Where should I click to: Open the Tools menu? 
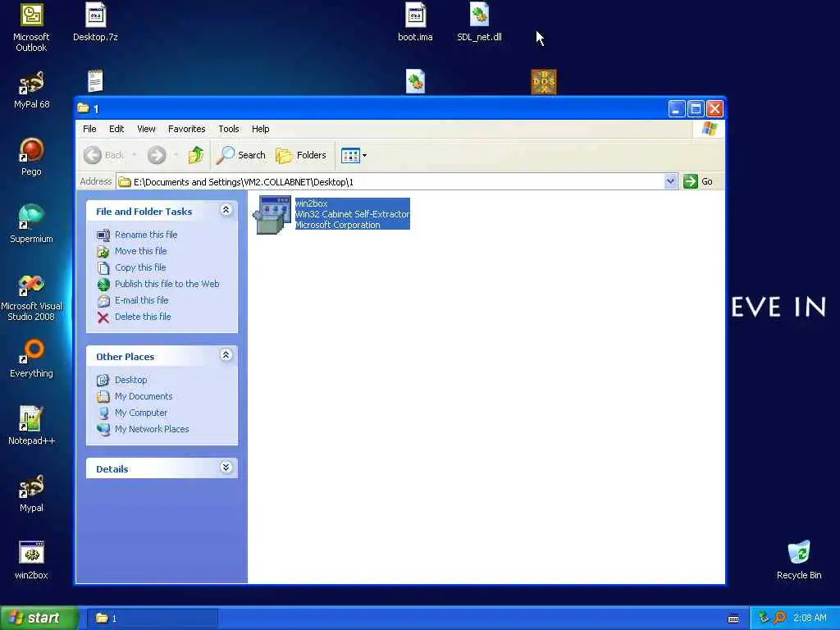(229, 129)
